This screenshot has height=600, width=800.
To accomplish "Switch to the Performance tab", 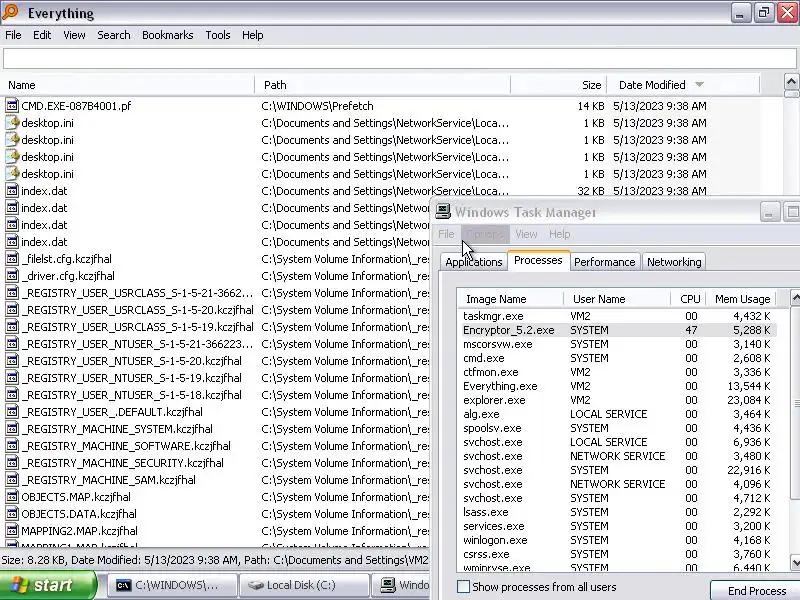I will pyautogui.click(x=605, y=262).
